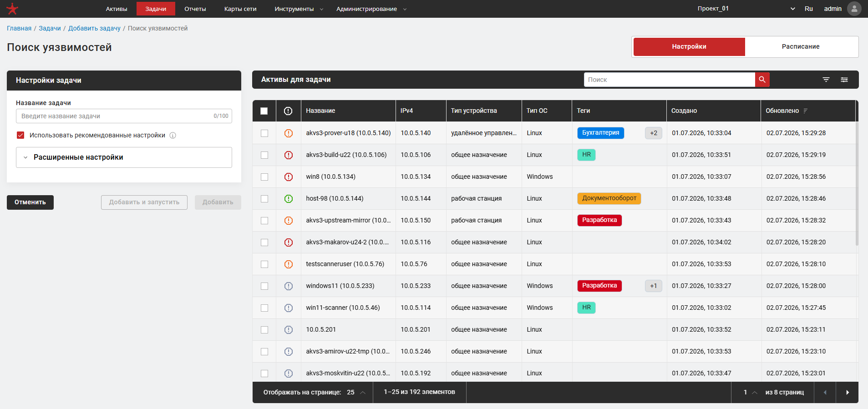Screen dimensions: 868x409
Task: Open the Инструменты dropdown menu
Action: (x=299, y=9)
